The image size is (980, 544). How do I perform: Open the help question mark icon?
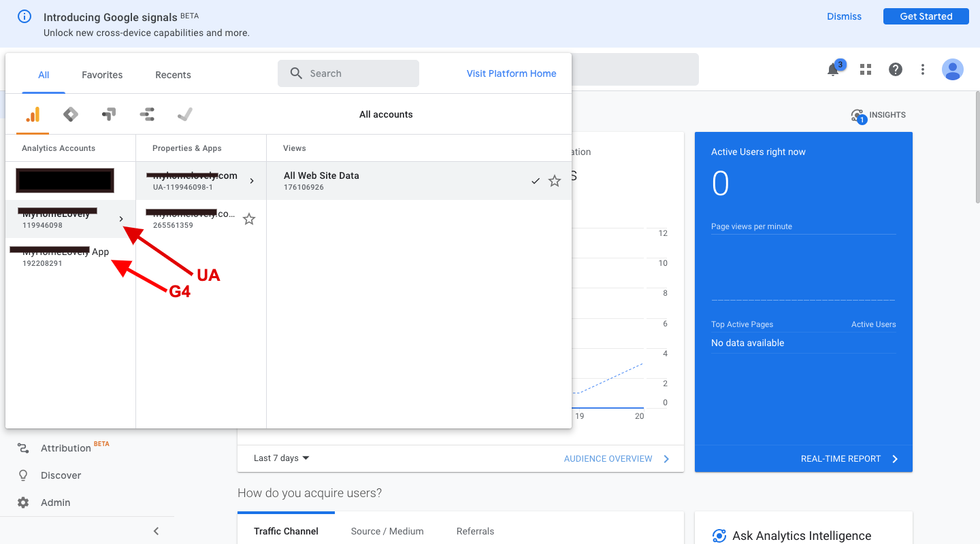(896, 69)
